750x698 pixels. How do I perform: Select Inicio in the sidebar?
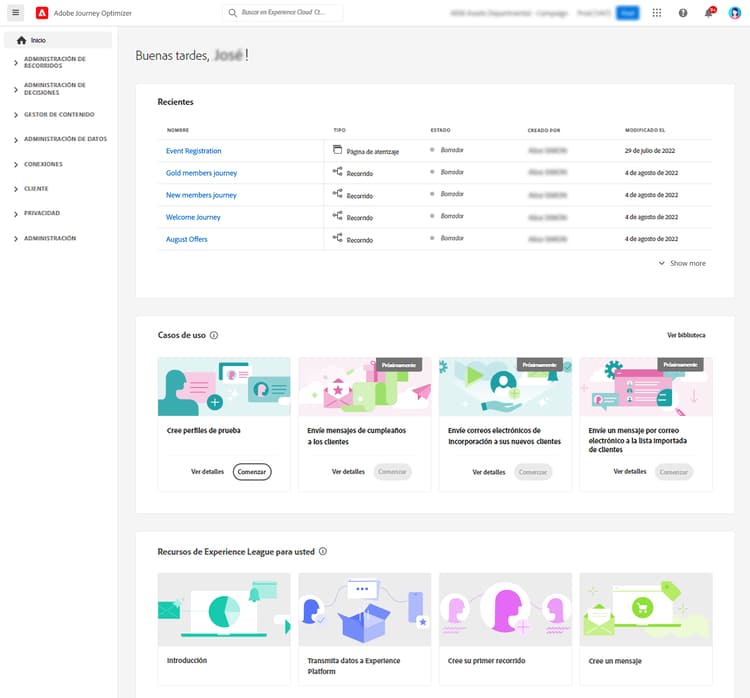coord(58,40)
